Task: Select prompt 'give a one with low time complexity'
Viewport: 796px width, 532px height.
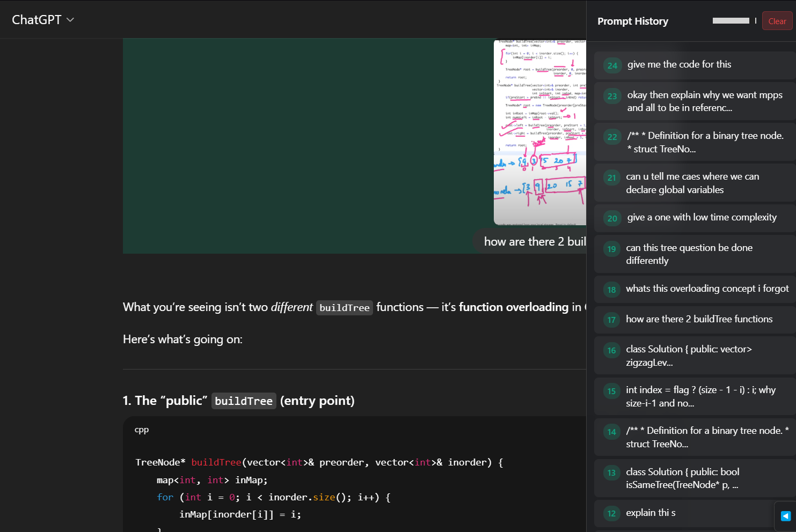Action: click(702, 217)
